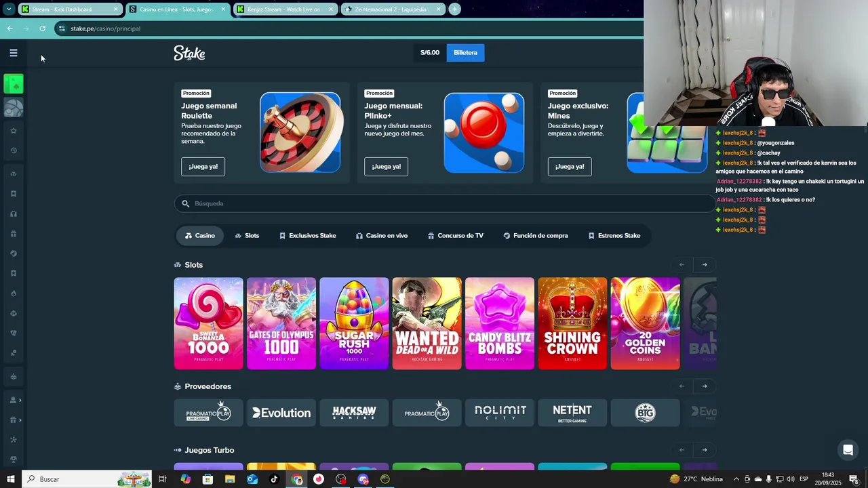Click the Billetera button
This screenshot has width=868, height=488.
(465, 53)
